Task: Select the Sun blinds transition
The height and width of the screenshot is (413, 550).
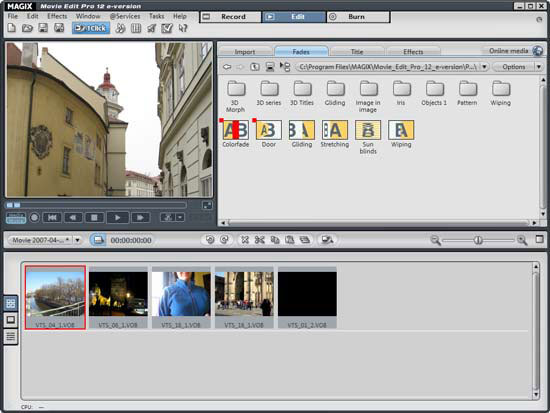Action: pyautogui.click(x=368, y=137)
